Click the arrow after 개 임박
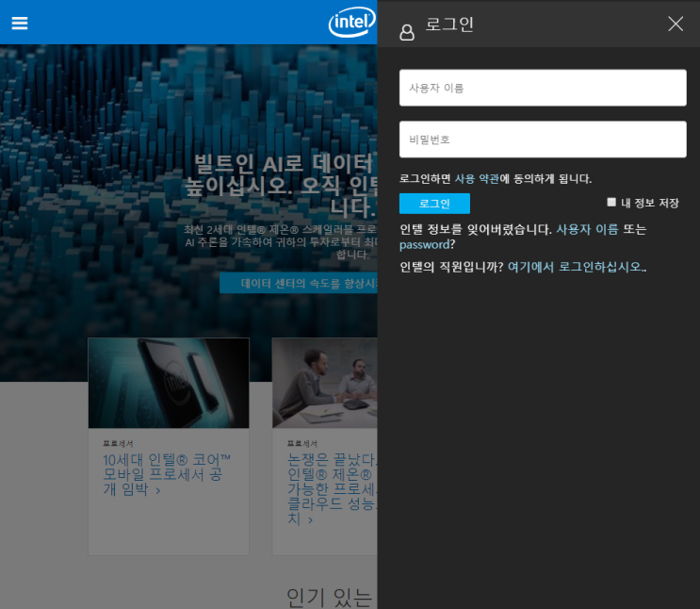Viewport: 700px width, 609px height. [158, 491]
